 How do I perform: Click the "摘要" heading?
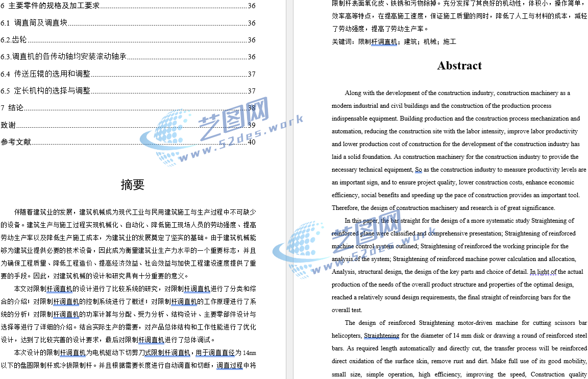132,184
